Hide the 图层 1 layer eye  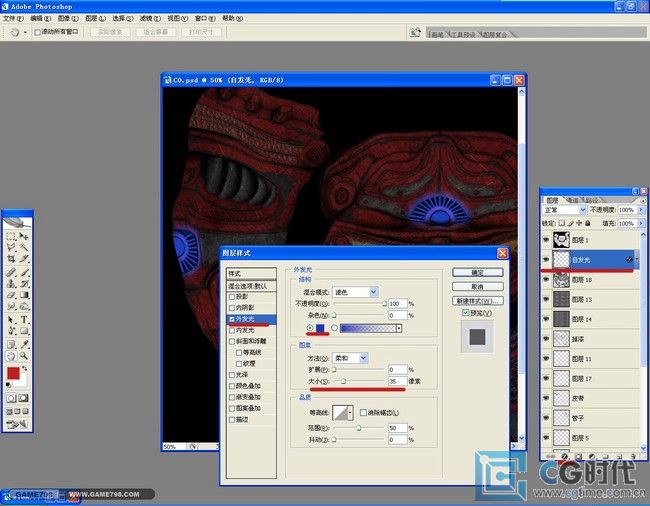[x=546, y=240]
